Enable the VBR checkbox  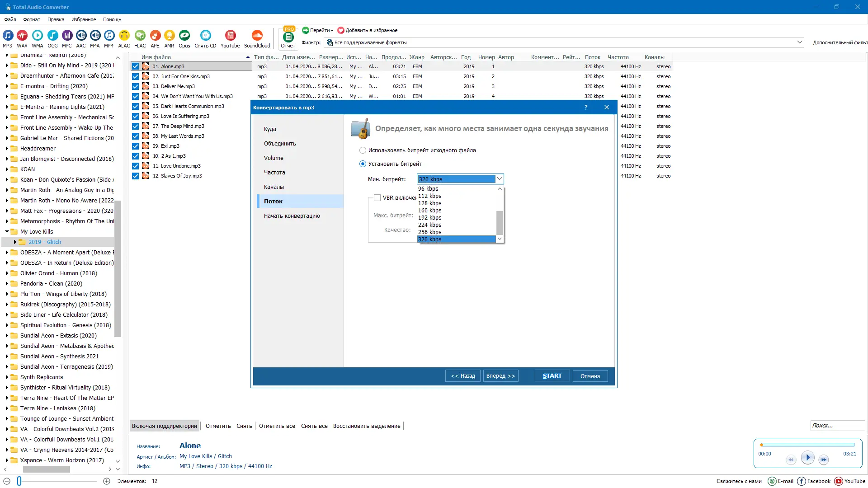click(x=377, y=198)
